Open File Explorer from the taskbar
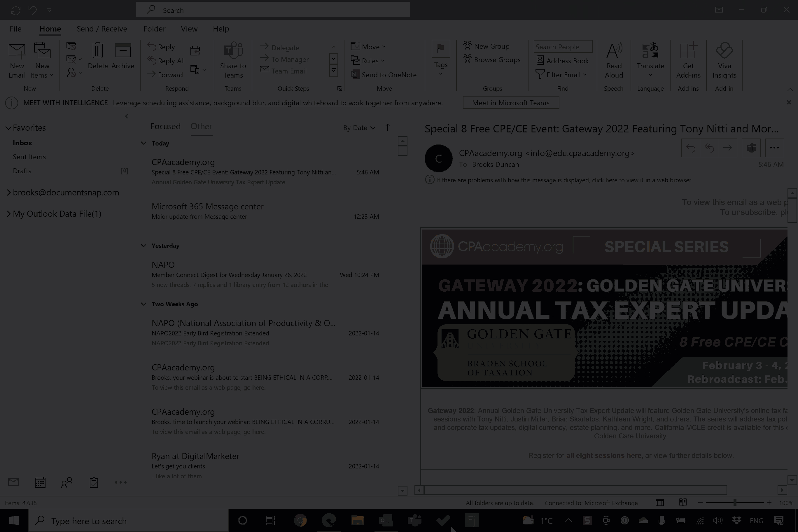 [x=357, y=520]
